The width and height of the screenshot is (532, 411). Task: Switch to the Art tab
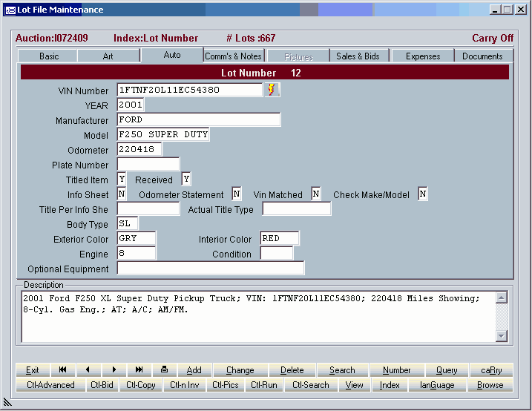(108, 56)
